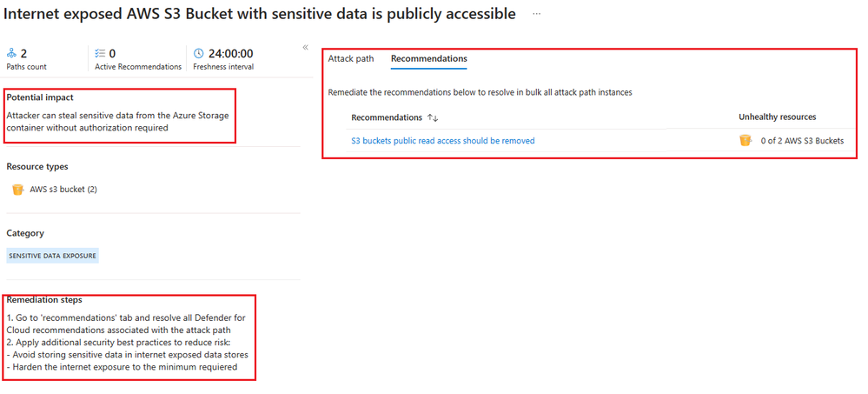Viewport: 868px width, 394px height.
Task: Click the AWS s3 bucket (2) label
Action: point(63,190)
